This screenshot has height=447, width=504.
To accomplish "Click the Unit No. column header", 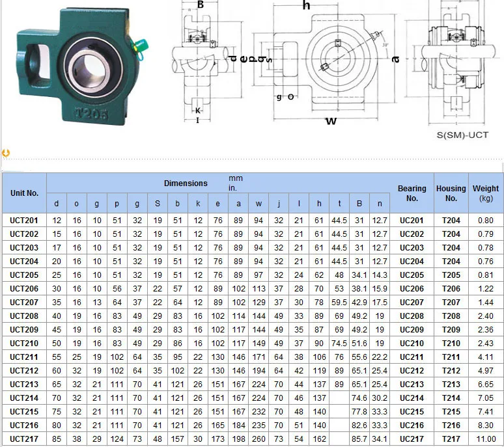I will tap(25, 193).
